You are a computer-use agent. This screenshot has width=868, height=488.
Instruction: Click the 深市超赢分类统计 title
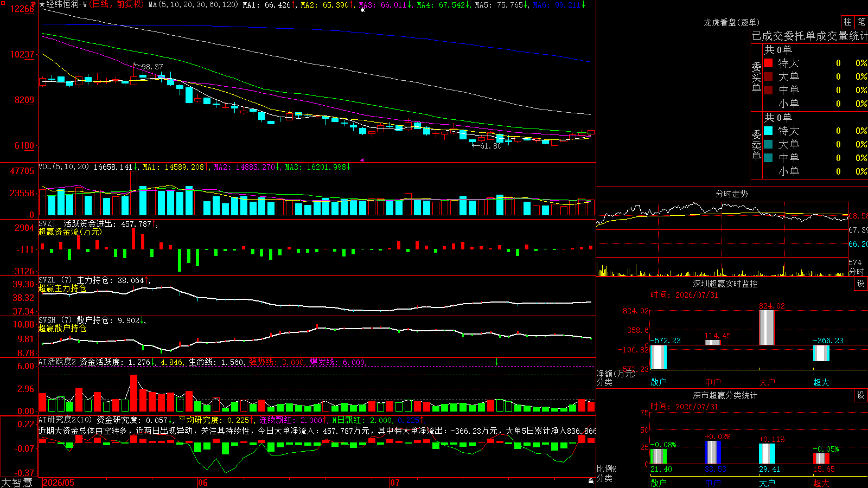725,395
